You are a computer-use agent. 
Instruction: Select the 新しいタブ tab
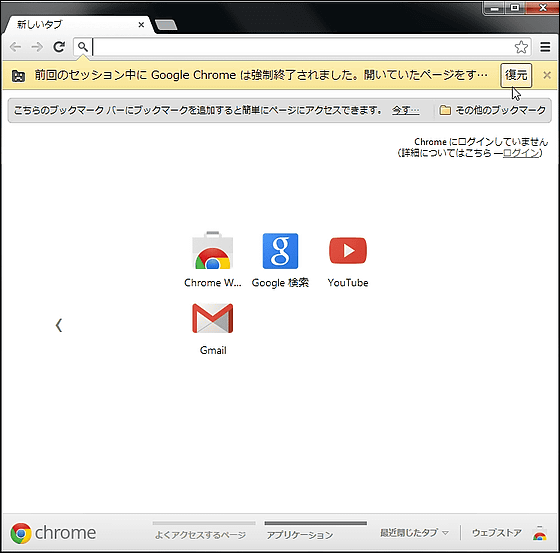pos(79,25)
